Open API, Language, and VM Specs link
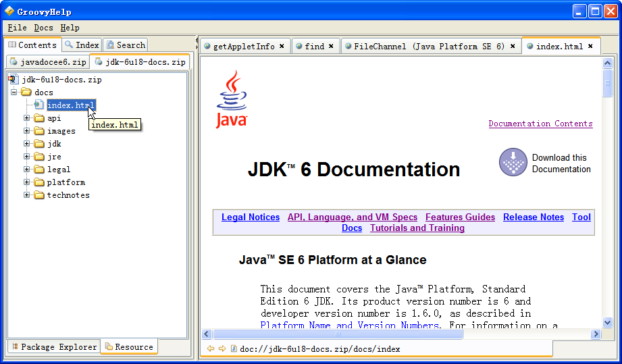The height and width of the screenshot is (364, 622). coord(353,217)
